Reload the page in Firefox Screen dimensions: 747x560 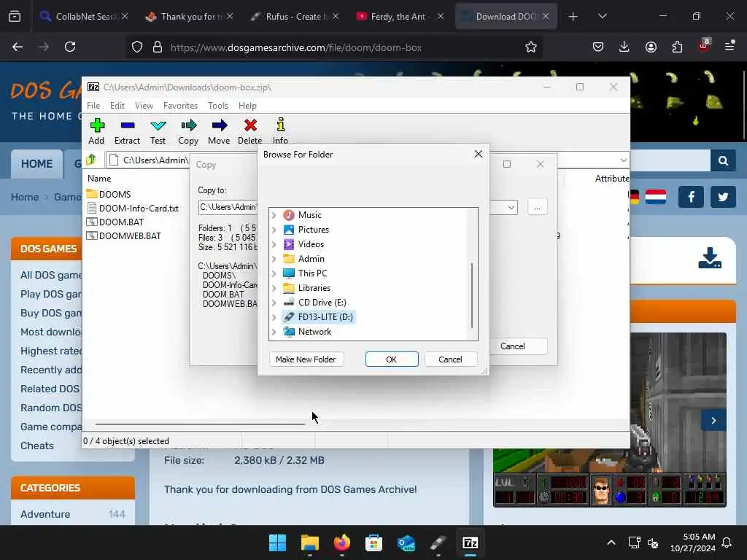70,47
